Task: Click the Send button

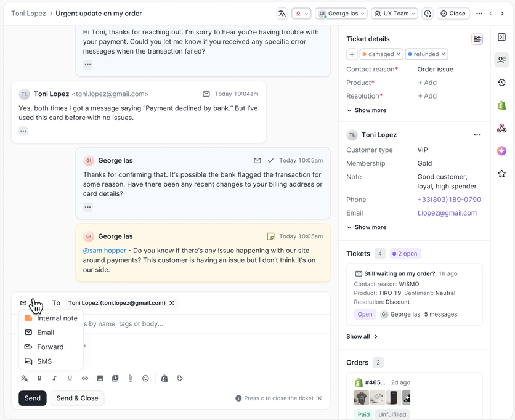Action: [x=33, y=398]
